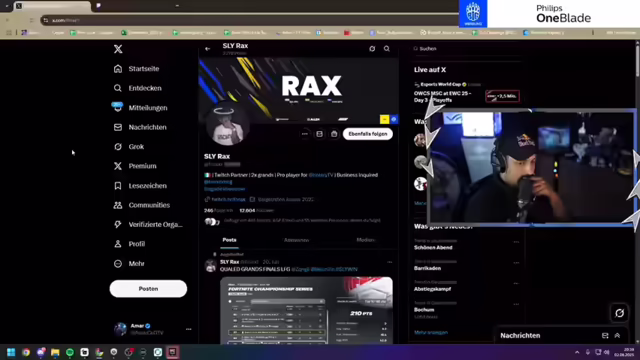
Task: Open the Entdecken page
Action: [137, 88]
